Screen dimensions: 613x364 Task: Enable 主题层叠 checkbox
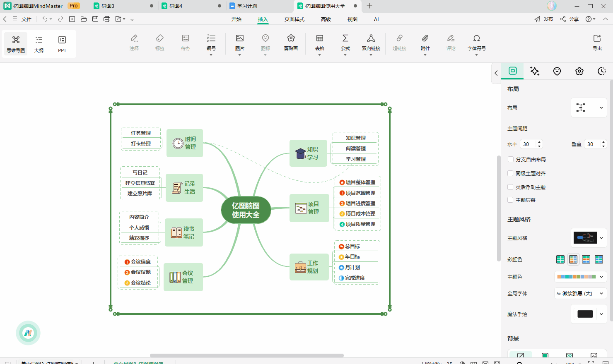click(510, 200)
